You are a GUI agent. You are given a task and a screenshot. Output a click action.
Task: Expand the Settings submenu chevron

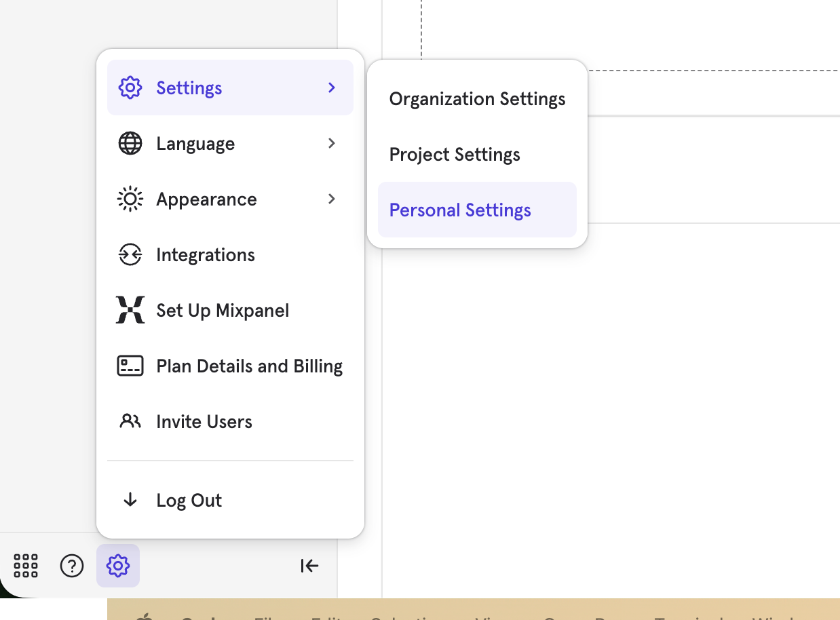pyautogui.click(x=332, y=88)
